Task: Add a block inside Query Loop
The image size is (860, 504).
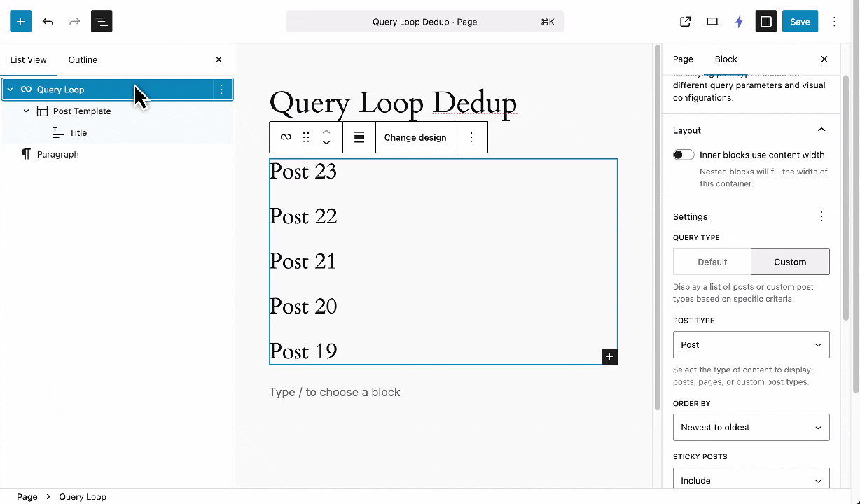Action: (609, 356)
